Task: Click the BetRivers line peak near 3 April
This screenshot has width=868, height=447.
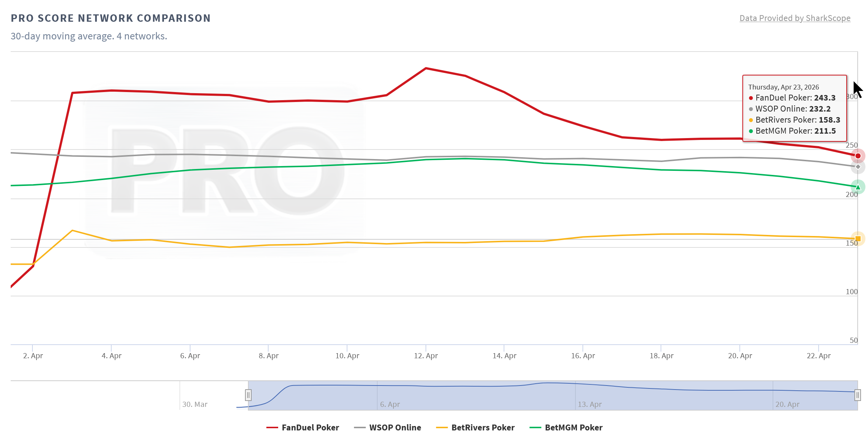Action: pos(72,230)
